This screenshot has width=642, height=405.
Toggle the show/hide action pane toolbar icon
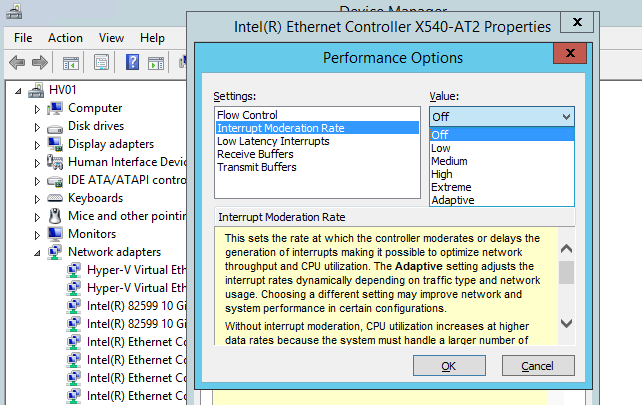pyautogui.click(x=156, y=63)
